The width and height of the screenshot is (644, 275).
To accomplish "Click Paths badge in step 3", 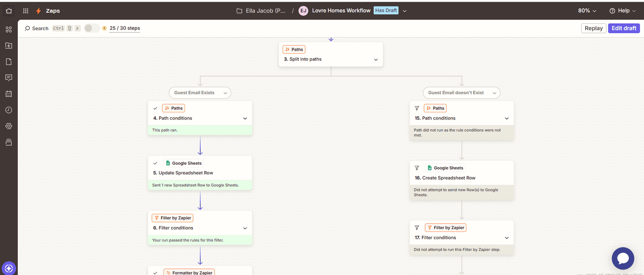I will pyautogui.click(x=294, y=50).
